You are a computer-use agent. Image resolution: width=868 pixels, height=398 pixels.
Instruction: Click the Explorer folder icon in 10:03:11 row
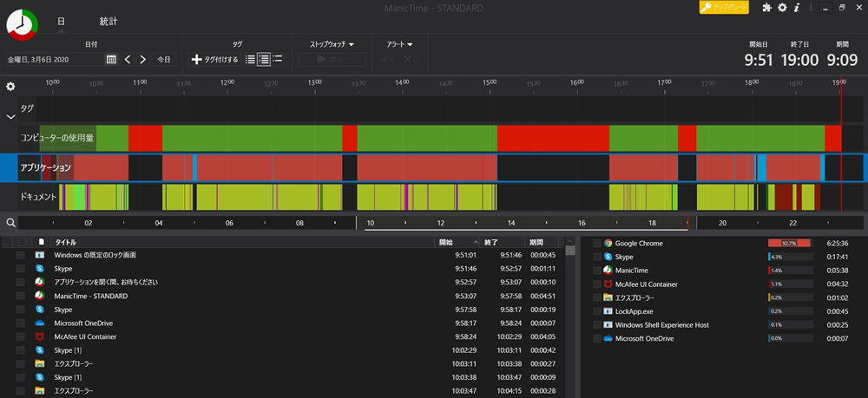(39, 363)
